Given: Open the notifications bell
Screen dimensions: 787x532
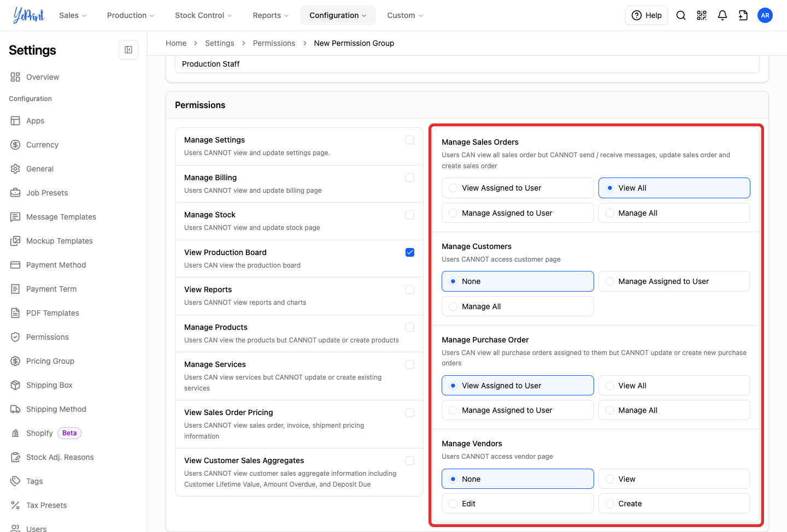Looking at the screenshot, I should [723, 15].
